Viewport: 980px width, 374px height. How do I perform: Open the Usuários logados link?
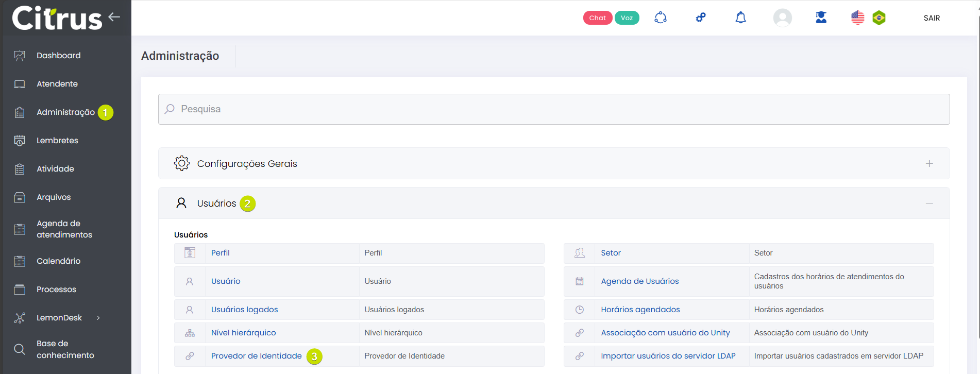pos(244,310)
